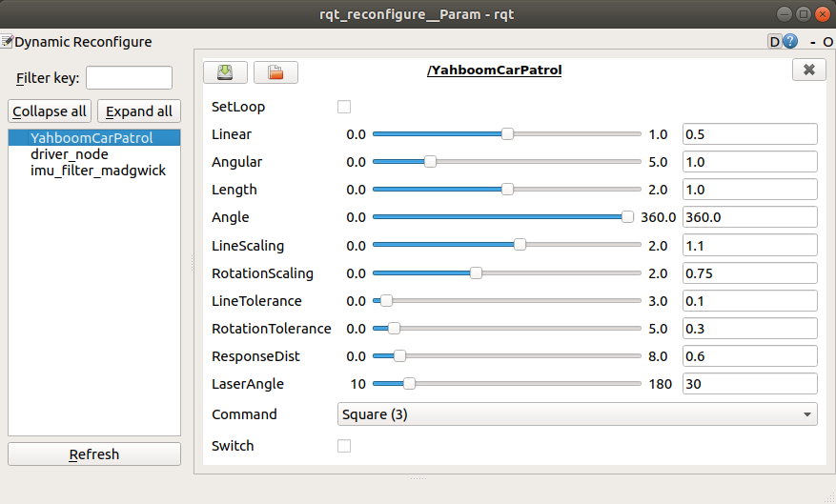Load configuration from file icon
Image resolution: width=836 pixels, height=504 pixels.
point(275,71)
